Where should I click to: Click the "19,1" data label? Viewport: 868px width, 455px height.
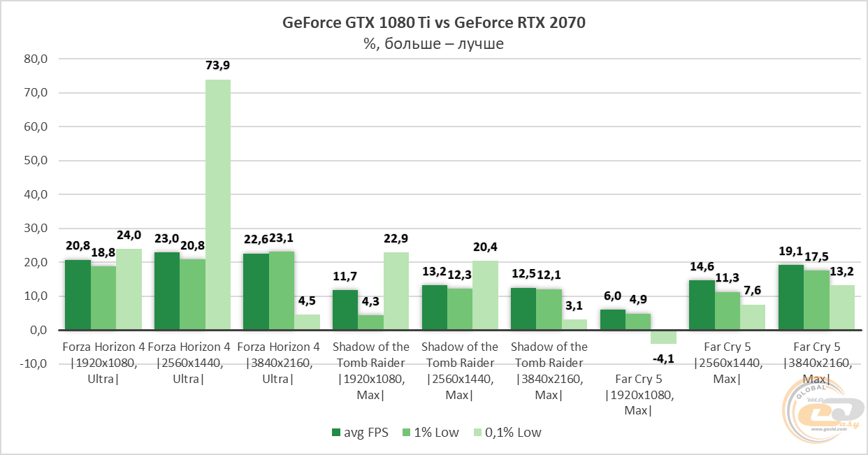click(791, 252)
